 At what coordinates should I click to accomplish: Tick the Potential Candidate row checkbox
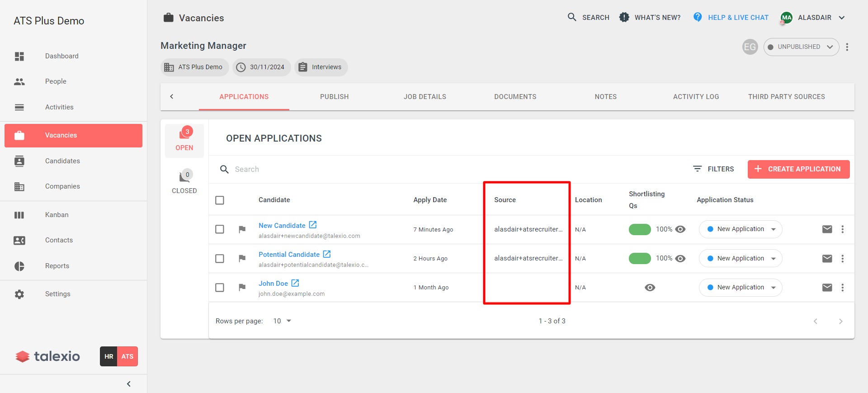(x=220, y=258)
